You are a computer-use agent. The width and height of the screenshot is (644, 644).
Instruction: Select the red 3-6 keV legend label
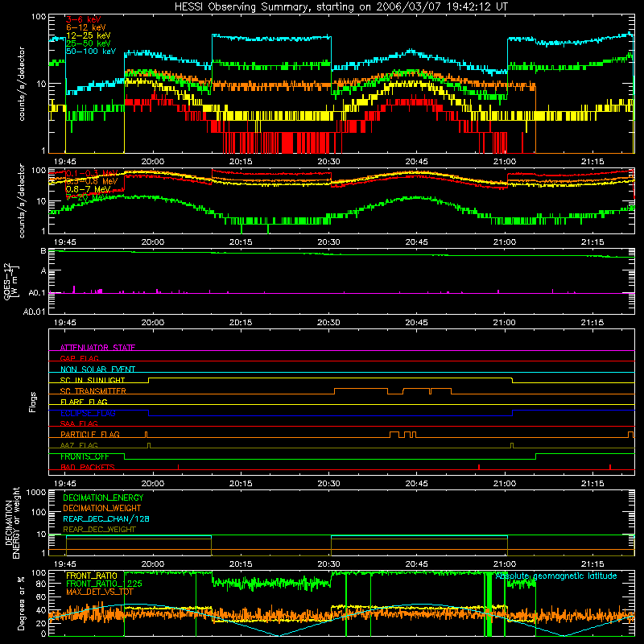click(x=84, y=19)
